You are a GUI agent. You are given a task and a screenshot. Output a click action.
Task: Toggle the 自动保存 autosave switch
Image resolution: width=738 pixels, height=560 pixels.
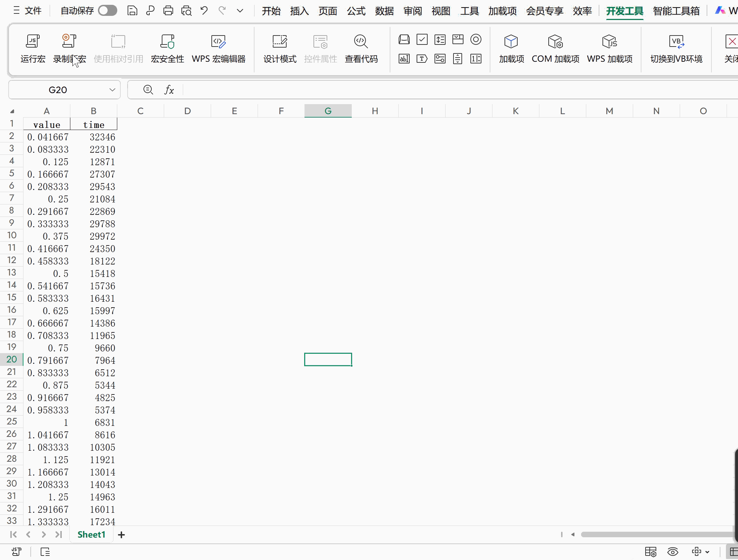pyautogui.click(x=107, y=11)
